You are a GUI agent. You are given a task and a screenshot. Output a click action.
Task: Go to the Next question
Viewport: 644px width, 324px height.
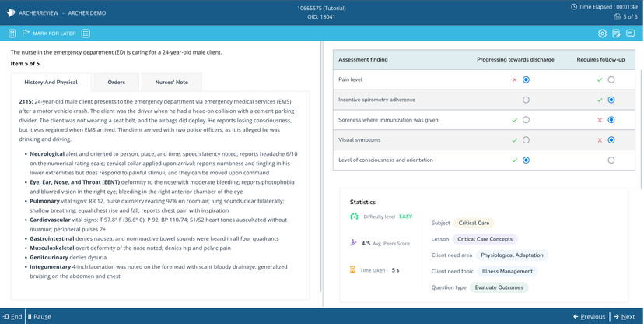coord(624,317)
